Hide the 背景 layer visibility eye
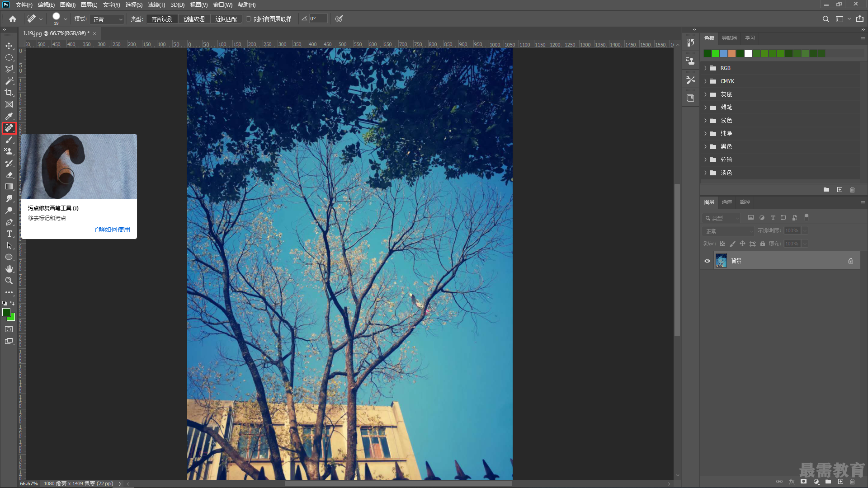Viewport: 868px width, 488px height. pos(707,261)
